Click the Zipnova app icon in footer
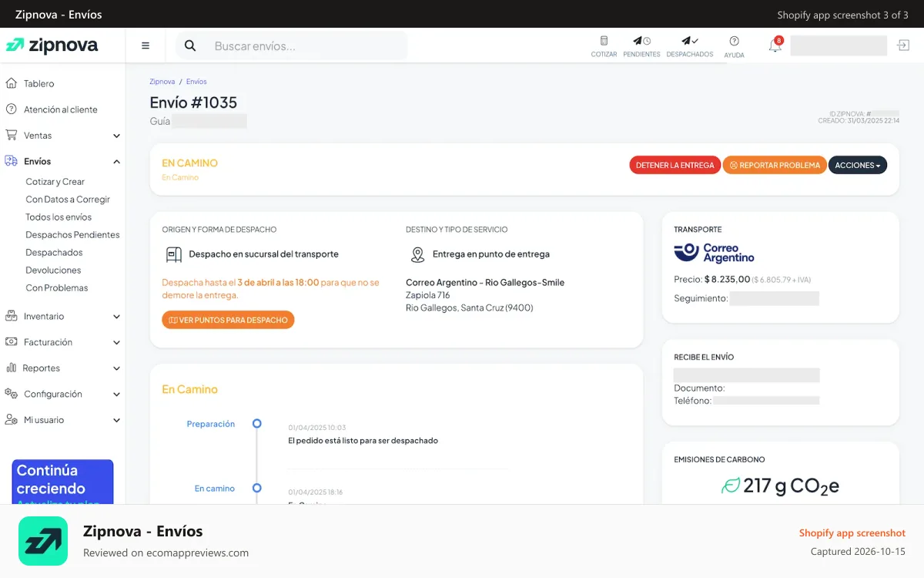924x578 pixels. pyautogui.click(x=43, y=541)
